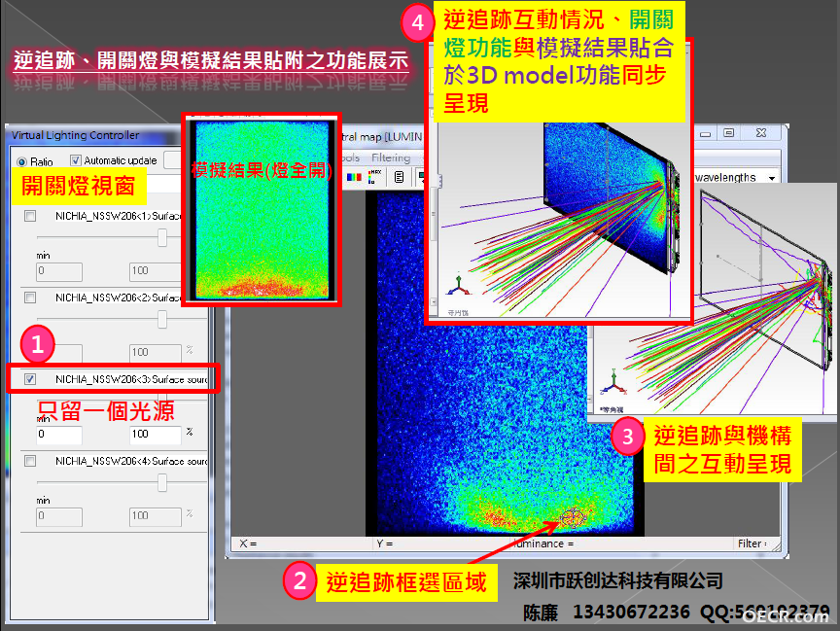Click the NICHIA_NSSW206<4> min 0 field
840x631 pixels.
tap(59, 516)
